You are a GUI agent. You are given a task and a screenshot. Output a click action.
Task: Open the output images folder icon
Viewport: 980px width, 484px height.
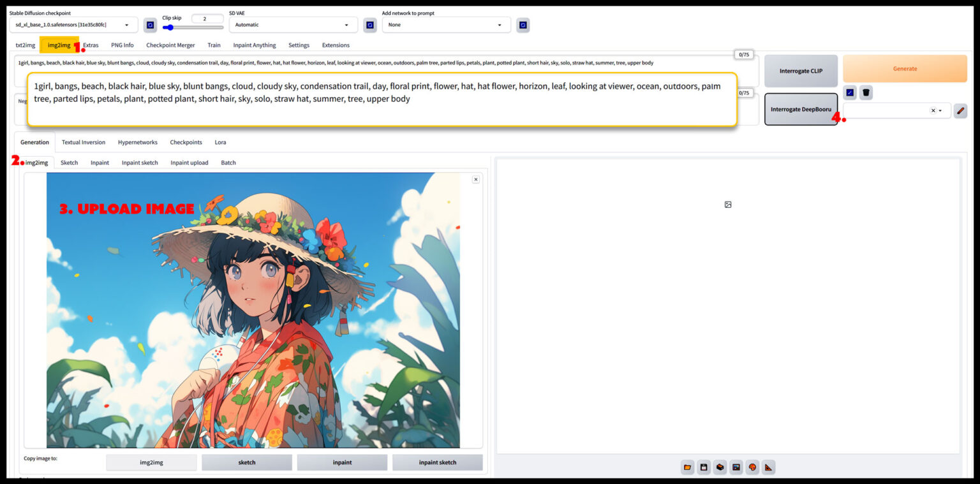687,467
